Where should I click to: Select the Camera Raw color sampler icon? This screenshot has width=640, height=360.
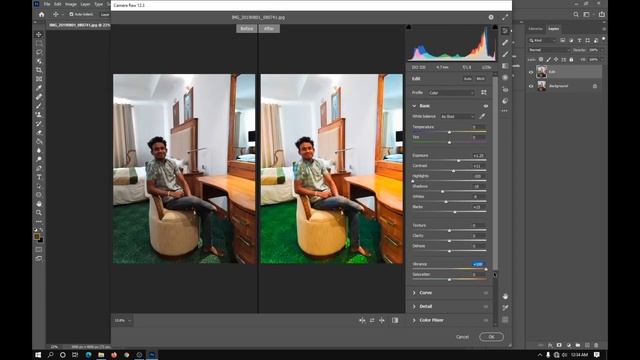[505, 308]
